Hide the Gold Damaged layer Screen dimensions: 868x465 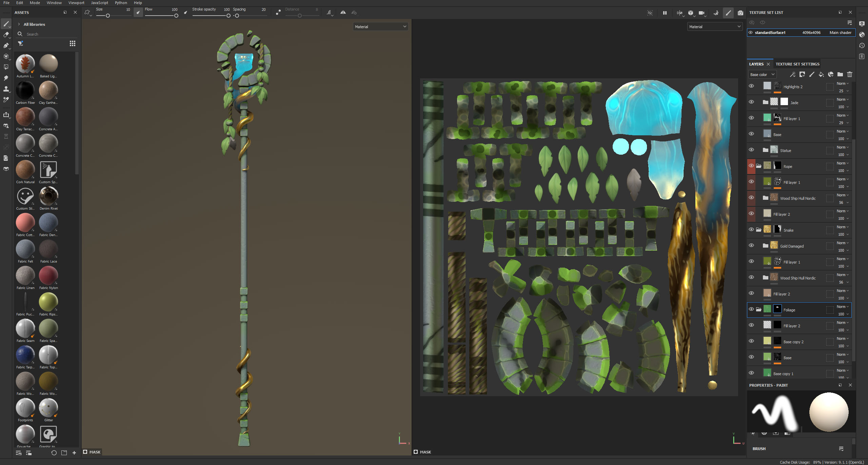tap(751, 246)
